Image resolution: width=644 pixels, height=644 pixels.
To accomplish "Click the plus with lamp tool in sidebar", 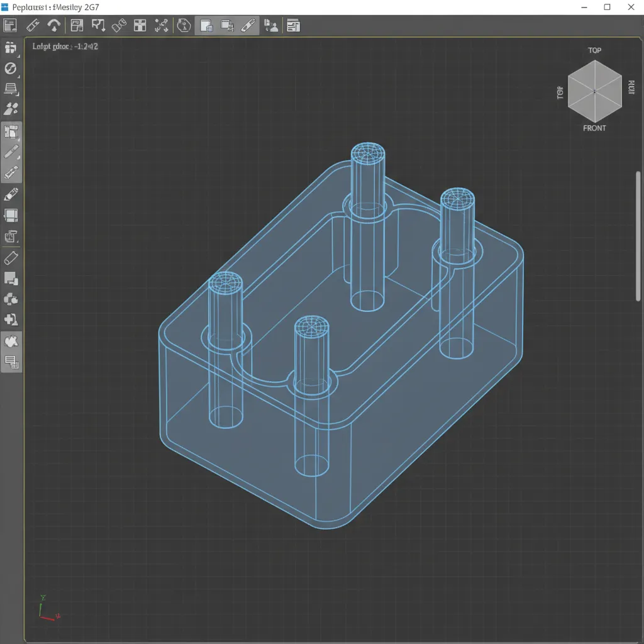I will coord(11,319).
